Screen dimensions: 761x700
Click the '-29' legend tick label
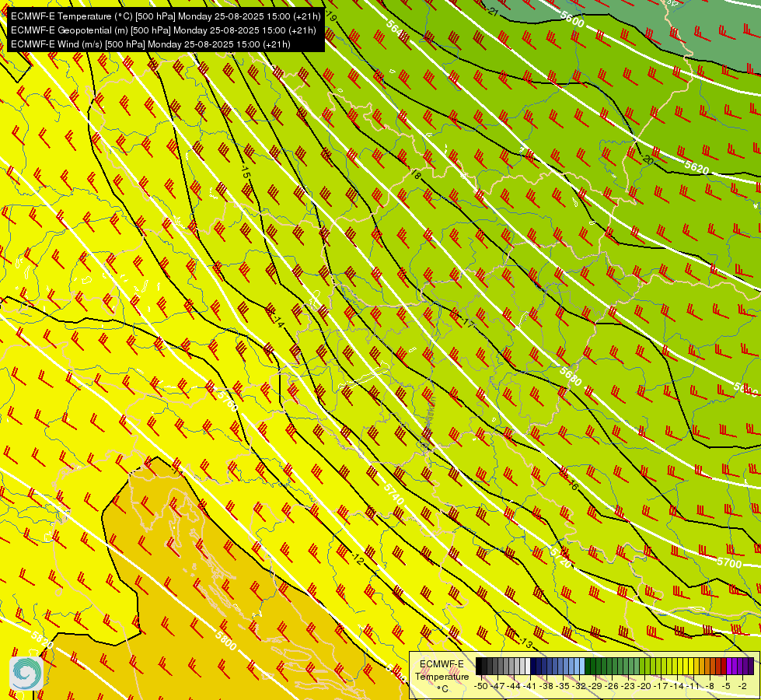tap(596, 686)
